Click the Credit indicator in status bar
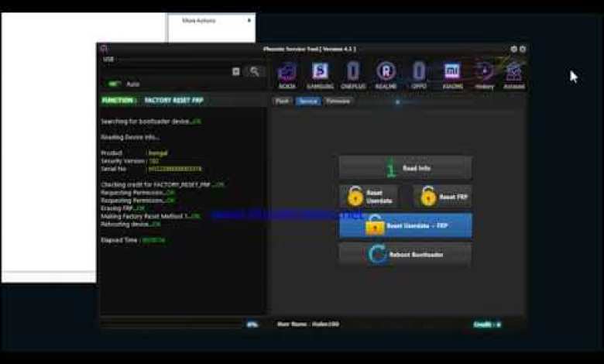The width and height of the screenshot is (604, 364). (487, 325)
